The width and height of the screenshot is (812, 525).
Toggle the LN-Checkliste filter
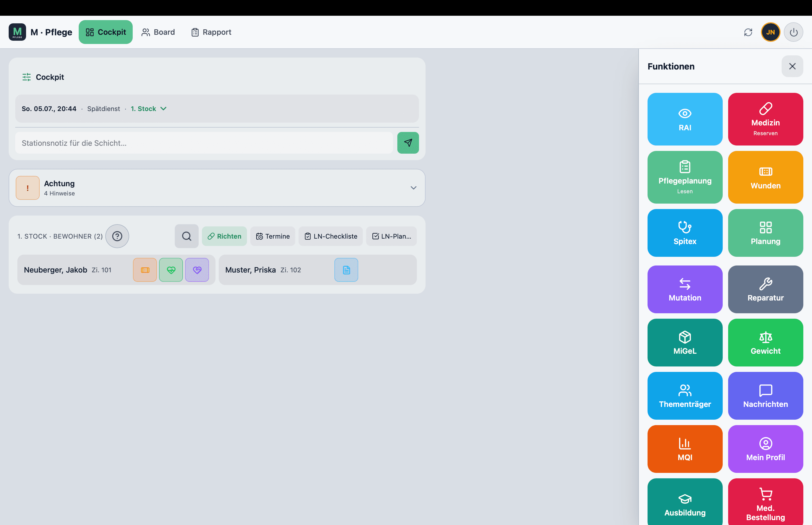331,236
